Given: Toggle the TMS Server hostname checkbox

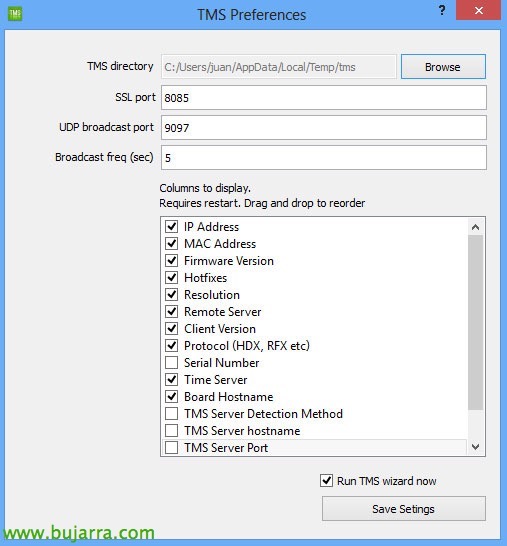Looking at the screenshot, I should point(171,430).
